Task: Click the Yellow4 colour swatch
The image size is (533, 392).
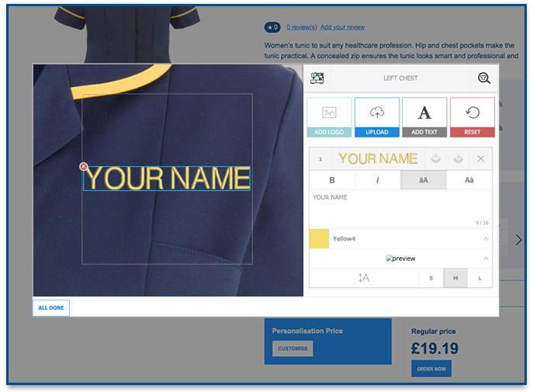Action: 319,238
